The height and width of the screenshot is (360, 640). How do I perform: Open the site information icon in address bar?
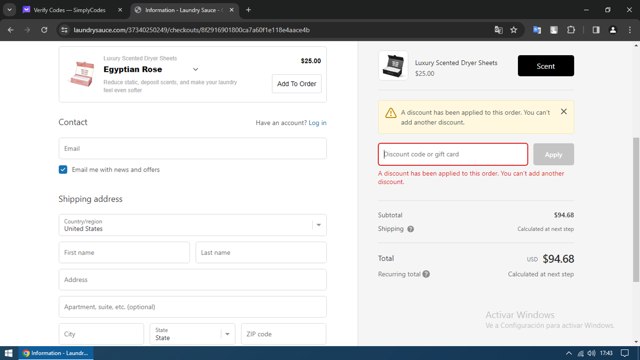[x=64, y=30]
